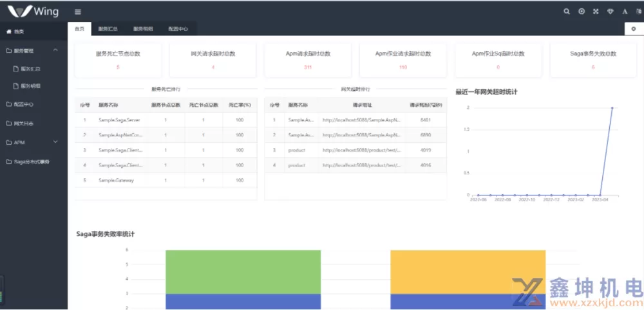644x310 pixels.
Task: Switch to the 配置中心 tab
Action: 178,29
